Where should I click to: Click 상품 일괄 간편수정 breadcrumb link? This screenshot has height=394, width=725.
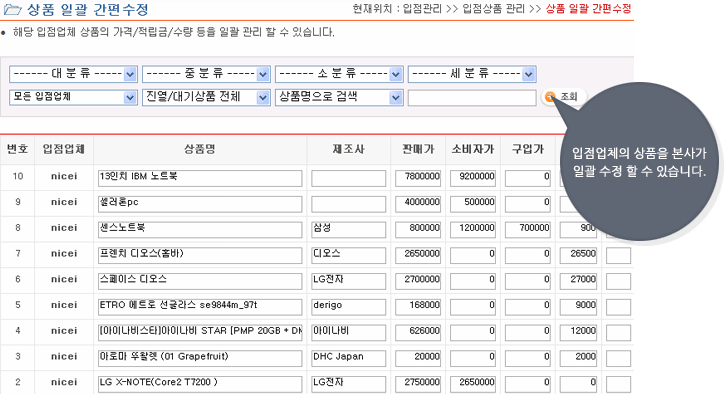point(588,9)
